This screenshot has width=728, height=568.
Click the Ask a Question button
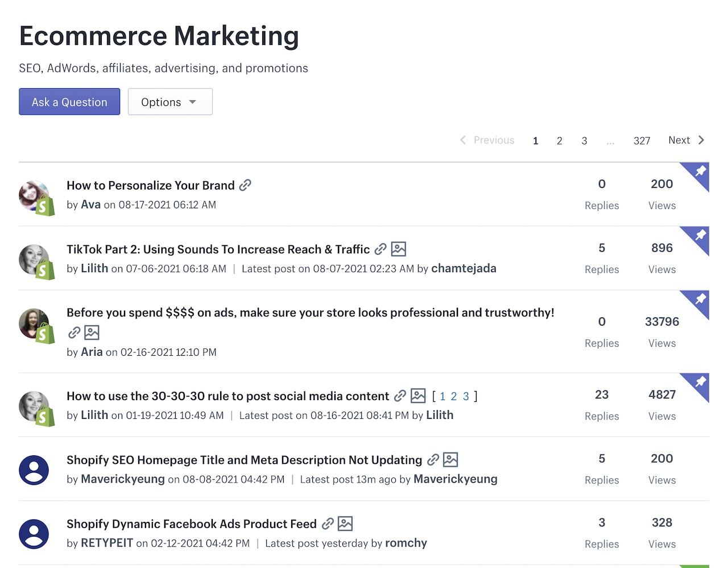tap(69, 102)
